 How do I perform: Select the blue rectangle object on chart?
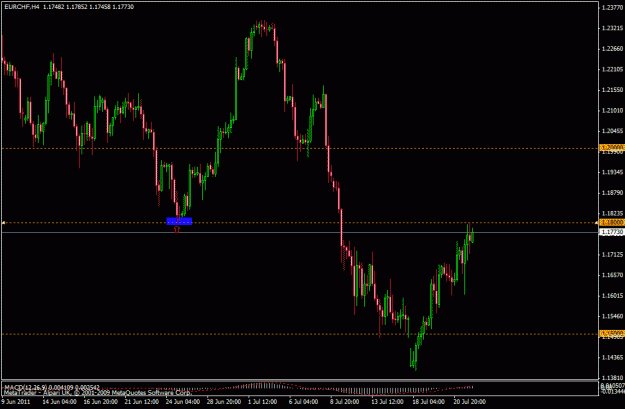(x=179, y=221)
